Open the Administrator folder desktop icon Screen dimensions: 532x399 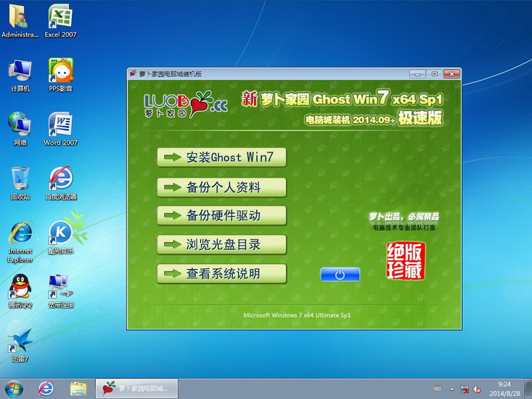pyautogui.click(x=19, y=21)
